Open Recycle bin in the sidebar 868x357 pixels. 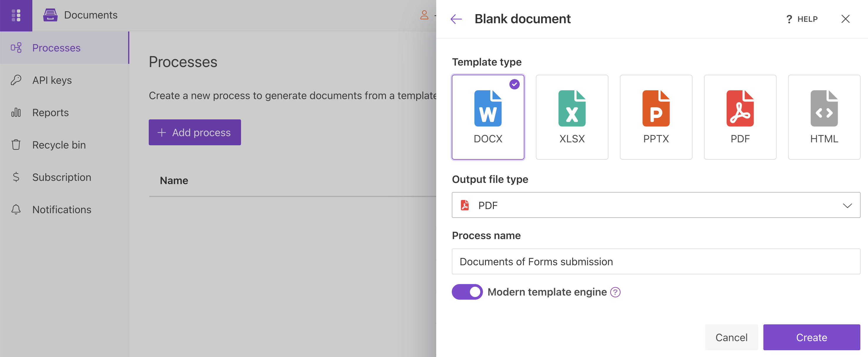[64, 145]
